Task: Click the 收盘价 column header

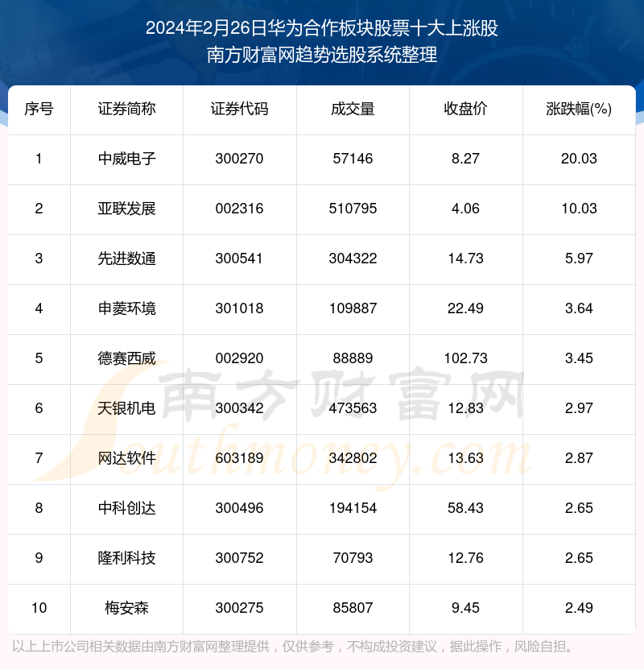Action: [465, 109]
